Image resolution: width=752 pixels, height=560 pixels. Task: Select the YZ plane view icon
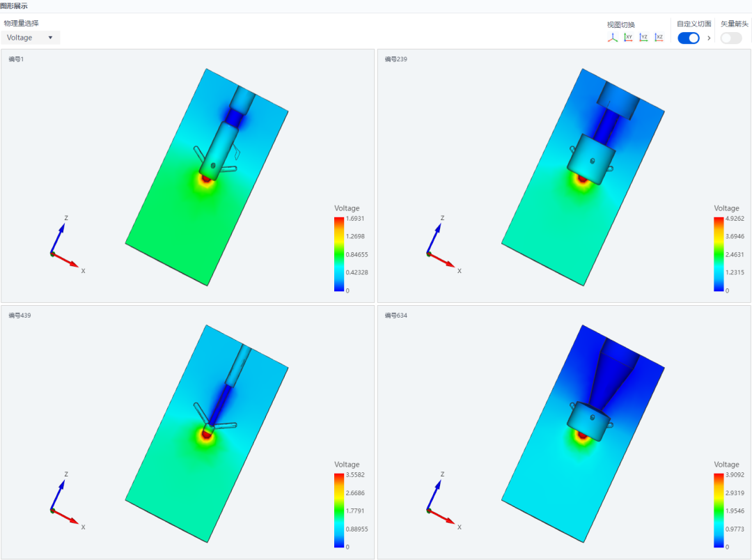coord(643,38)
